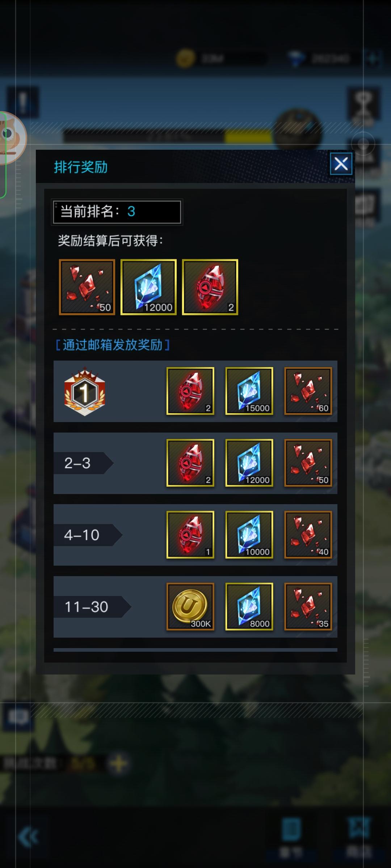Tap the 50 red shards current reward
The image size is (391, 868).
(x=87, y=287)
